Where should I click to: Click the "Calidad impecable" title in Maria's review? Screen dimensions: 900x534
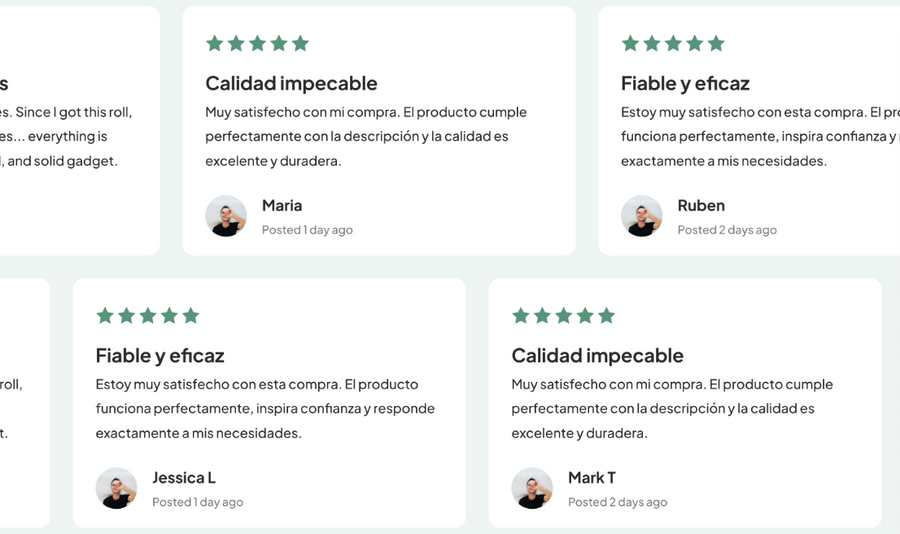291,83
